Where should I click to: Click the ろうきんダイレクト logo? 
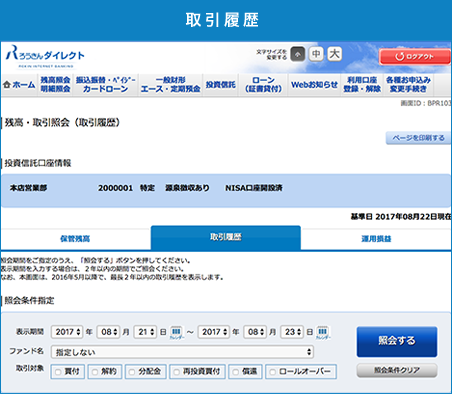[x=45, y=56]
